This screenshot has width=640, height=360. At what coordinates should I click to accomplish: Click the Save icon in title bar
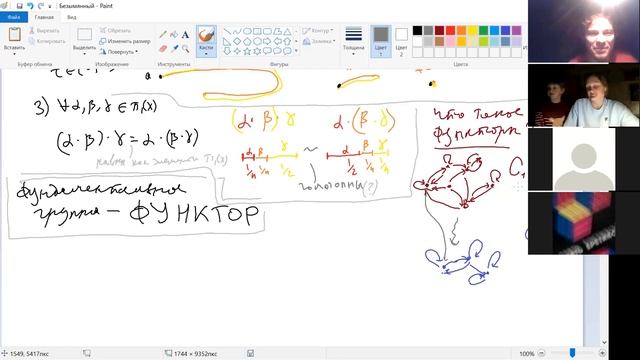[x=19, y=6]
